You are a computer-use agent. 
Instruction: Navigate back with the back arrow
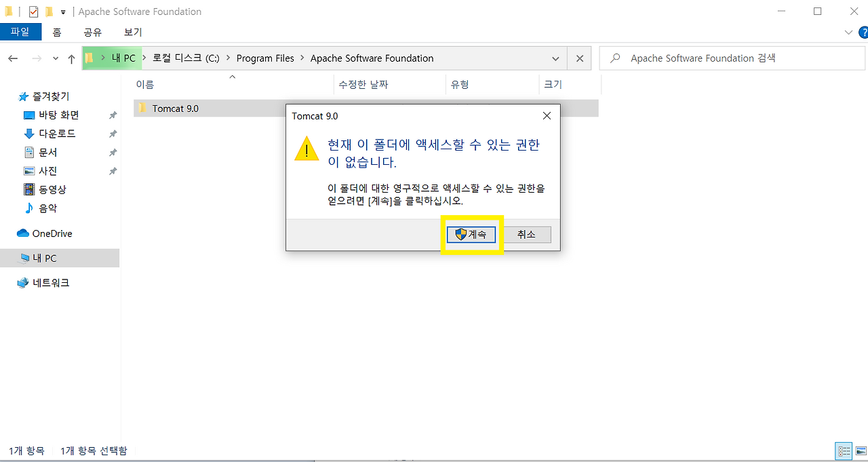12,58
